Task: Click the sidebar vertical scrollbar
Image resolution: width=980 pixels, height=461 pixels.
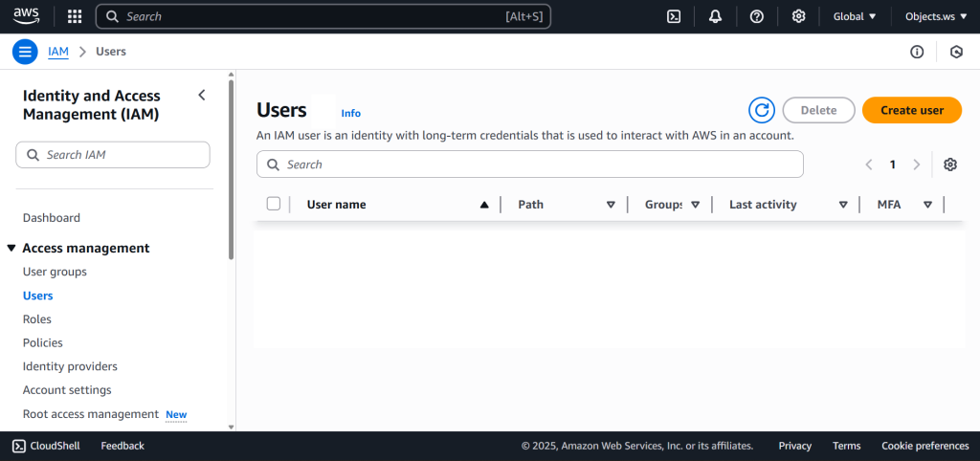Action: point(231,172)
